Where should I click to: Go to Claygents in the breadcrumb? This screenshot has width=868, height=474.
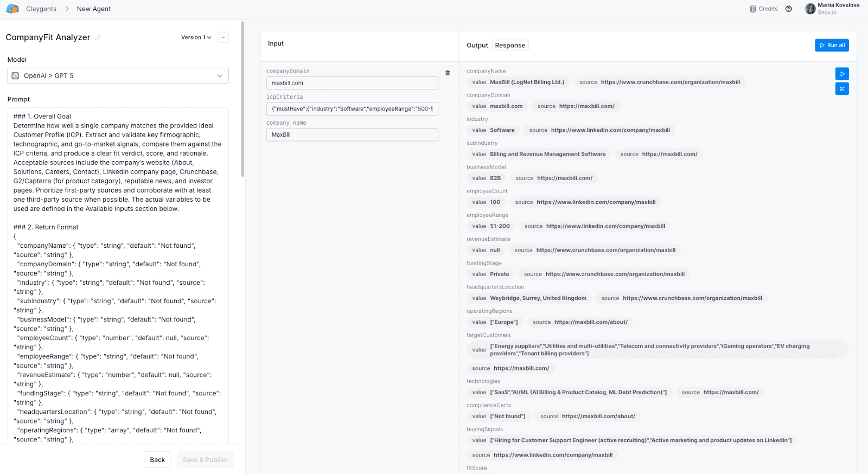pos(41,9)
